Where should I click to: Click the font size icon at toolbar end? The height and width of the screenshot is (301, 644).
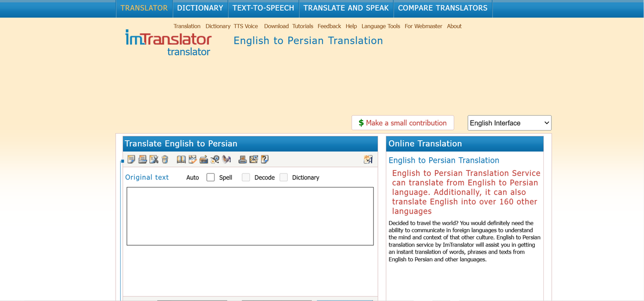[x=368, y=159]
